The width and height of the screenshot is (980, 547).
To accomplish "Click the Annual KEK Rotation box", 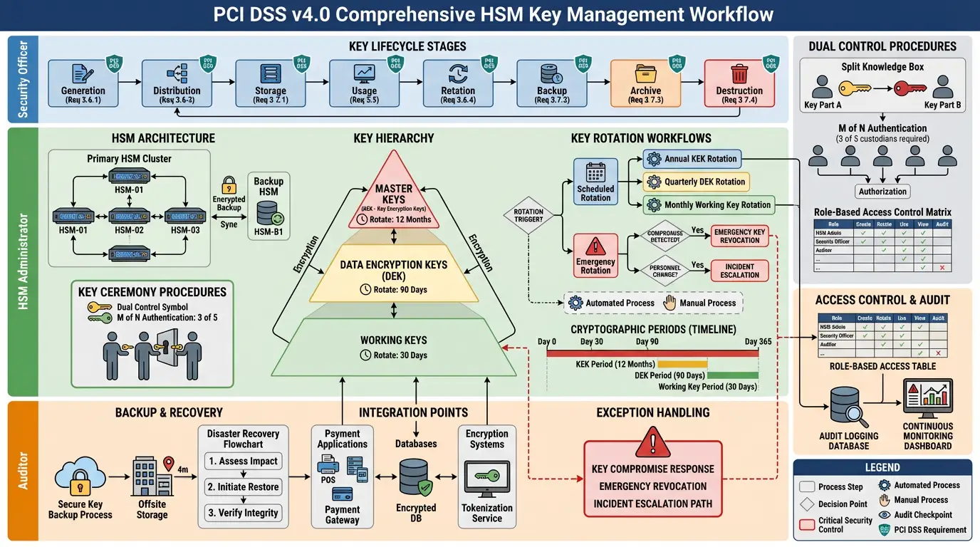I will tap(692, 159).
